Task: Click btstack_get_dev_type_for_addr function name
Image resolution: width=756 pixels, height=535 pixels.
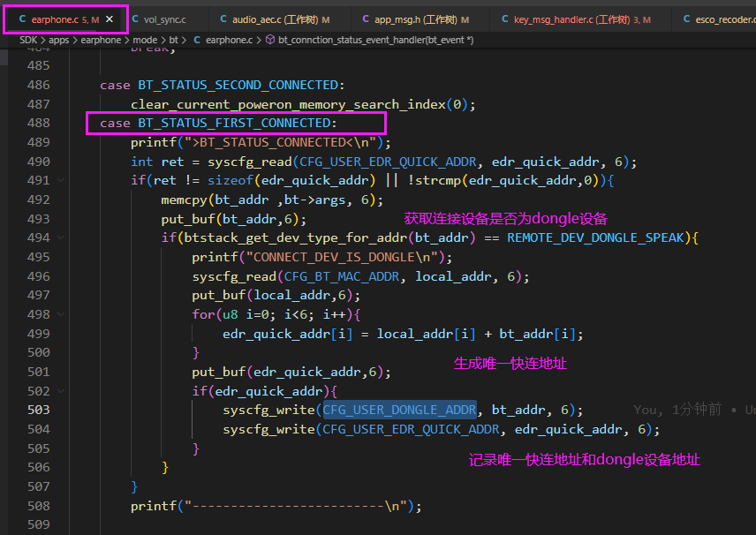Action: [296, 238]
